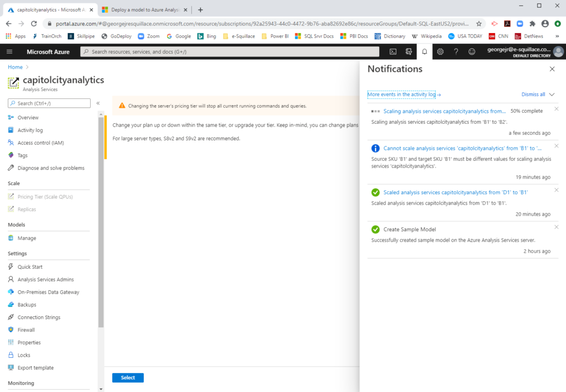Screen dimensions: 566x392
Task: Click the Export template icon
Action: (x=11, y=367)
